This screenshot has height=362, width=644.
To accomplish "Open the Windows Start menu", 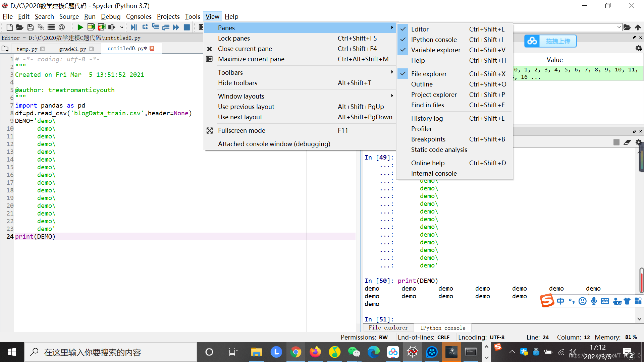I will pos(12,352).
